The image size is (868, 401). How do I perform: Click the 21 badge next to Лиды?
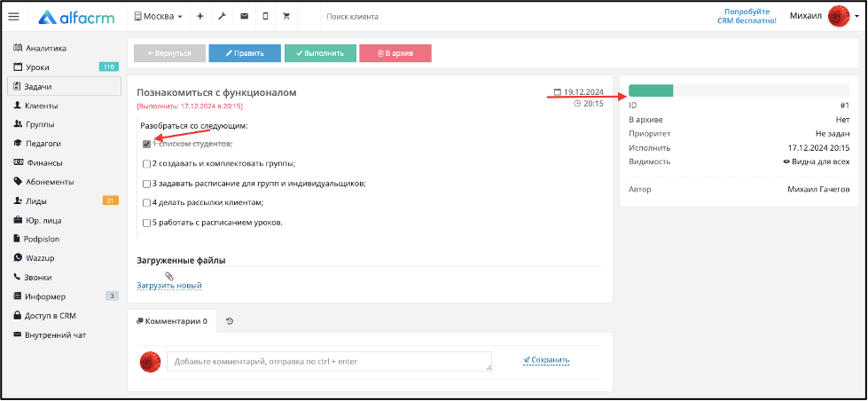point(111,200)
